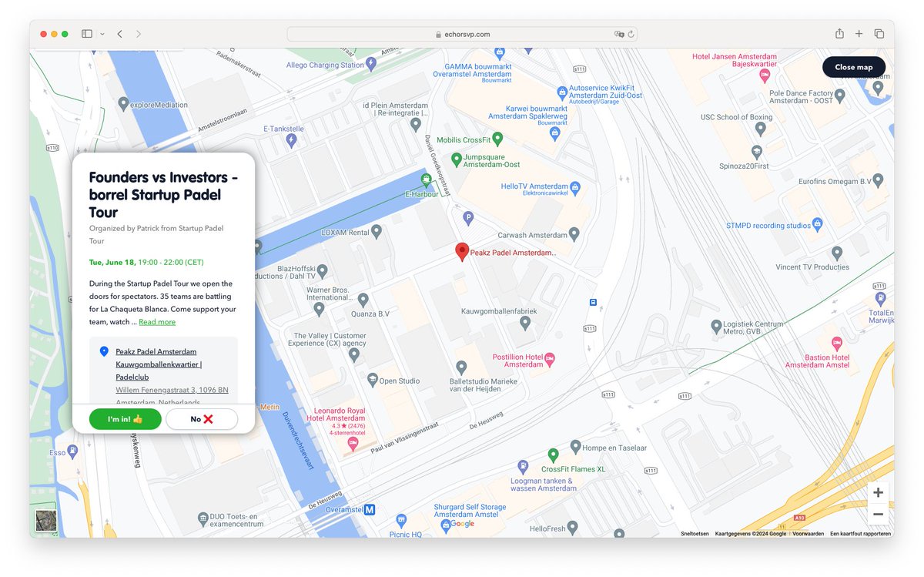Open Sneltoetsen keyboard shortcuts link
The width and height of the screenshot is (924, 577).
(695, 533)
